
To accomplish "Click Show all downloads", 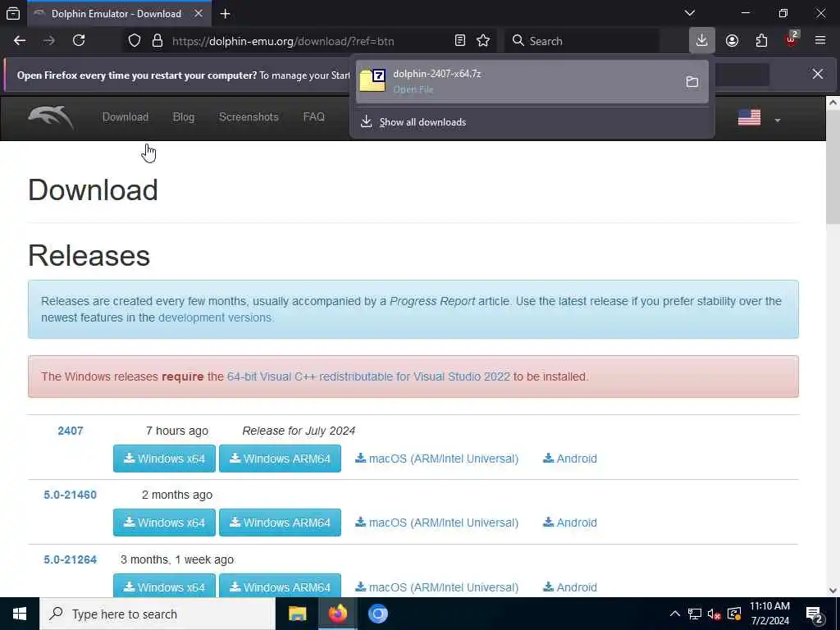I will tap(422, 122).
